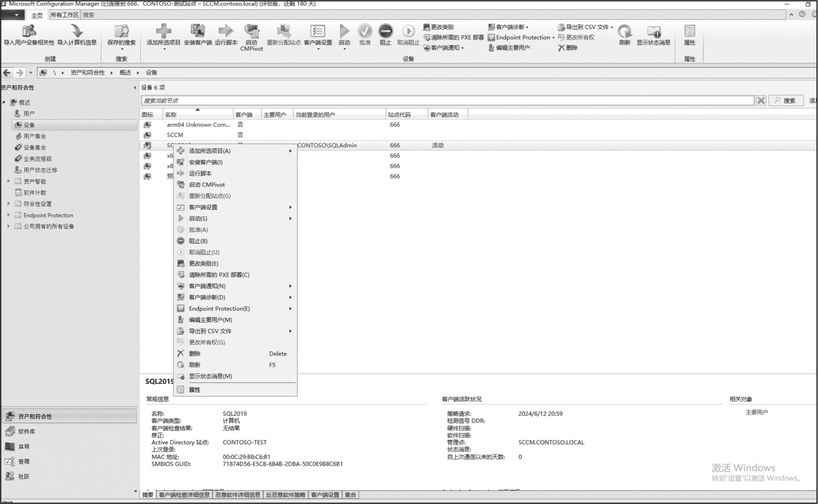Screen dimensions: 818x504
Task: Launch CMPivot from the ribbon
Action: 251,37
